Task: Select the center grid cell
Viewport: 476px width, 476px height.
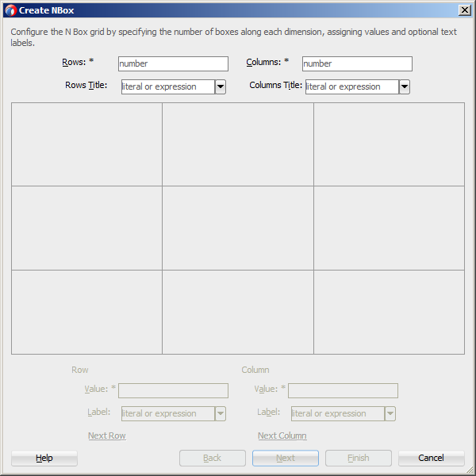Action: 238,228
